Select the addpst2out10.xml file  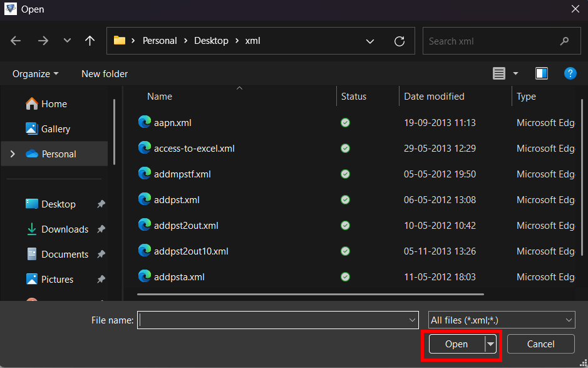pyautogui.click(x=191, y=251)
